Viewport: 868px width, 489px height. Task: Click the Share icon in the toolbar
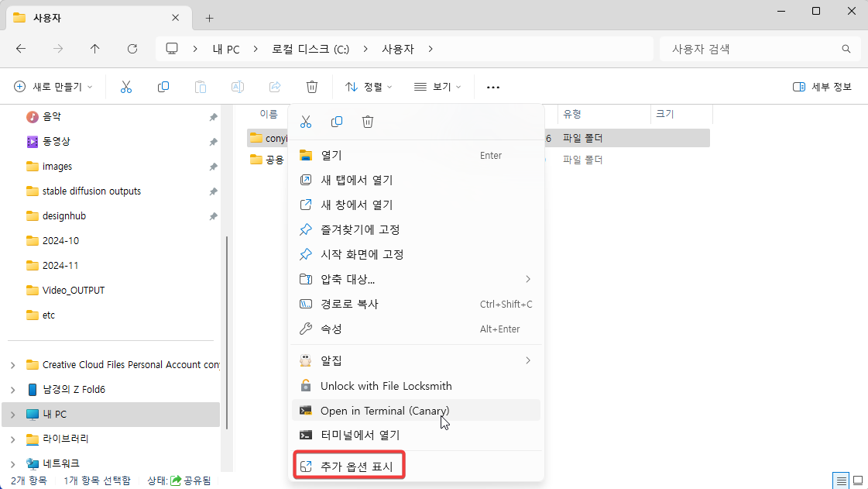[275, 87]
